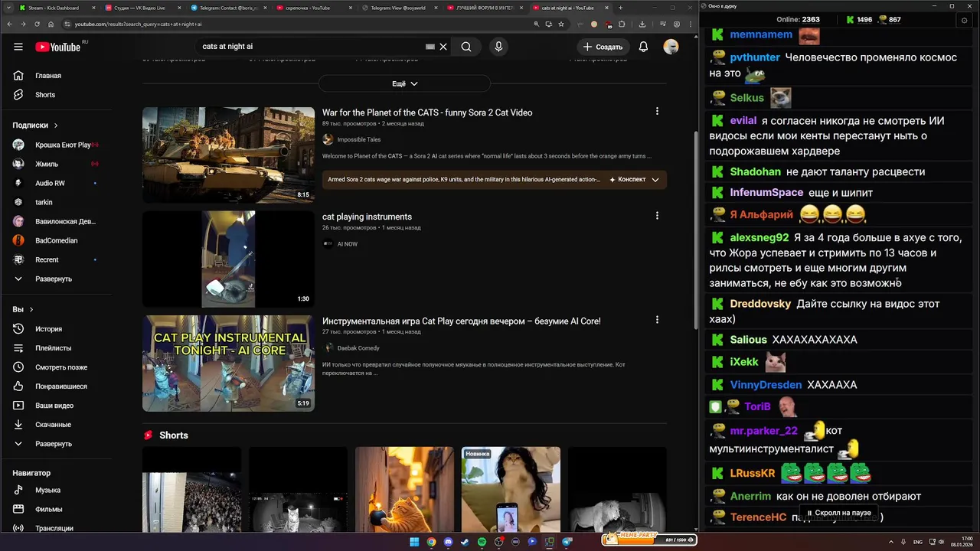This screenshot has width=980, height=551.
Task: Expand the Ещё button above results
Action: pyautogui.click(x=404, y=83)
